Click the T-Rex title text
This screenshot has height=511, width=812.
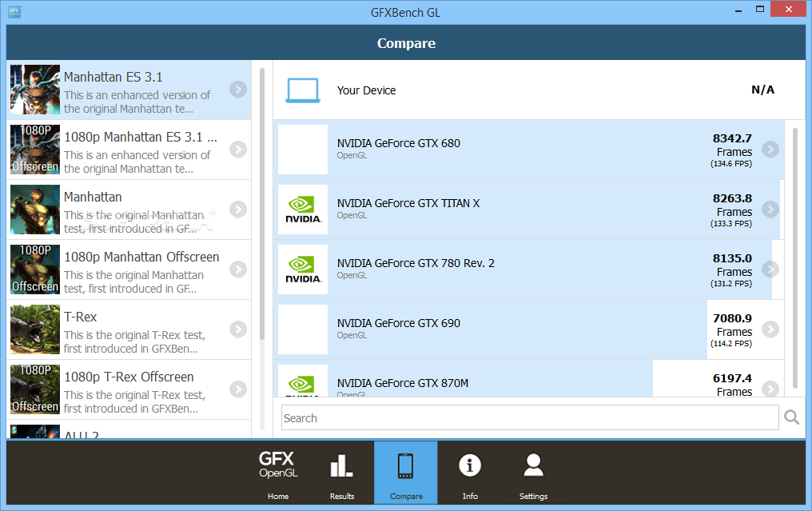pos(80,317)
